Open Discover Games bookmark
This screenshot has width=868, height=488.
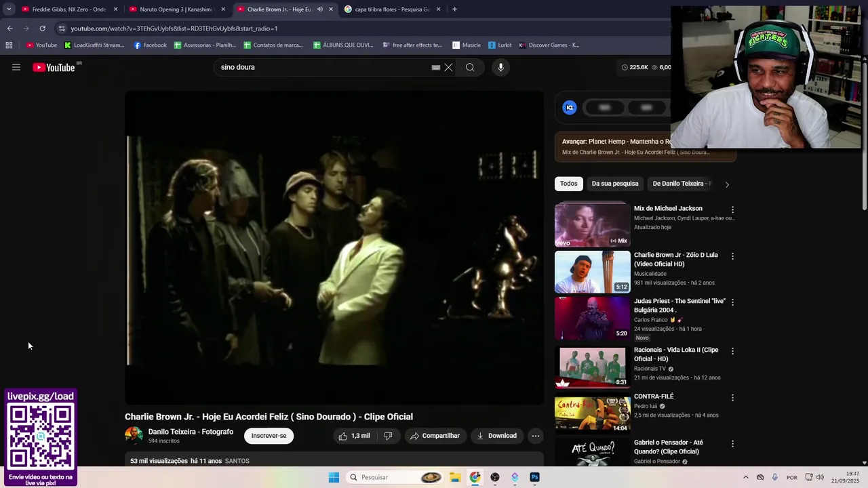pyautogui.click(x=549, y=45)
